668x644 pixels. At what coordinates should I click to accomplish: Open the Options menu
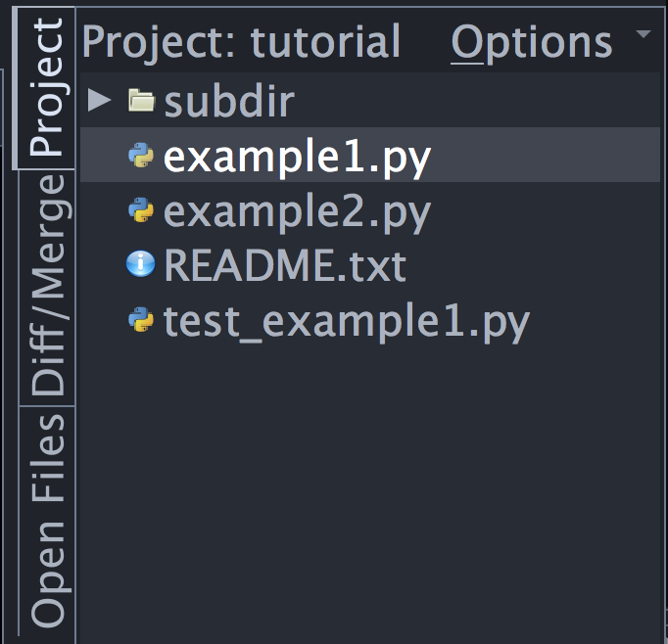coord(531,42)
